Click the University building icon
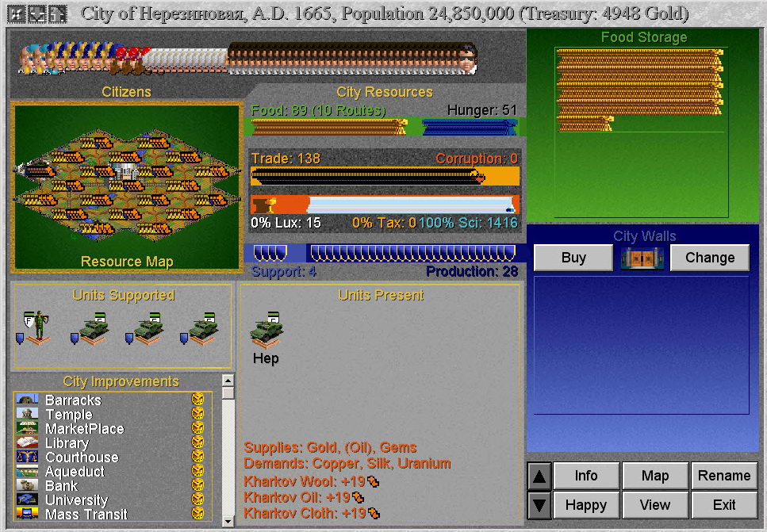Screen dimensions: 767x532 point(27,499)
